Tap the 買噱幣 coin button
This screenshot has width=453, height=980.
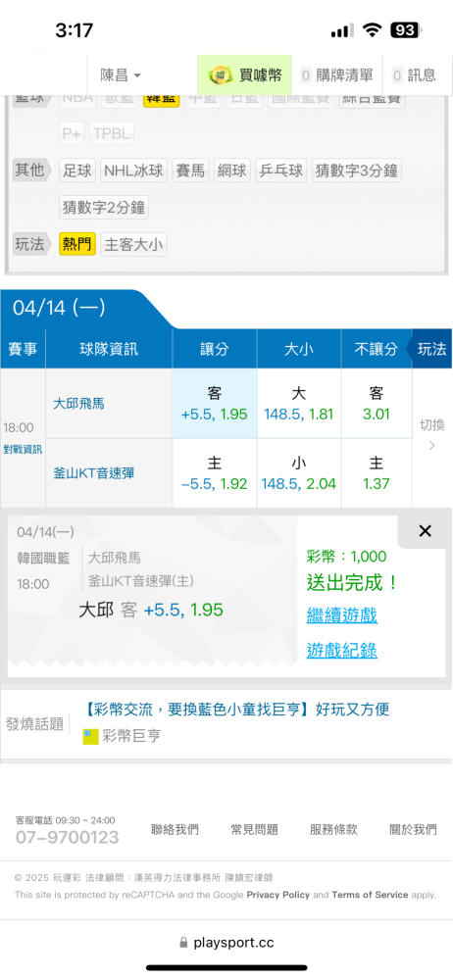pyautogui.click(x=245, y=75)
